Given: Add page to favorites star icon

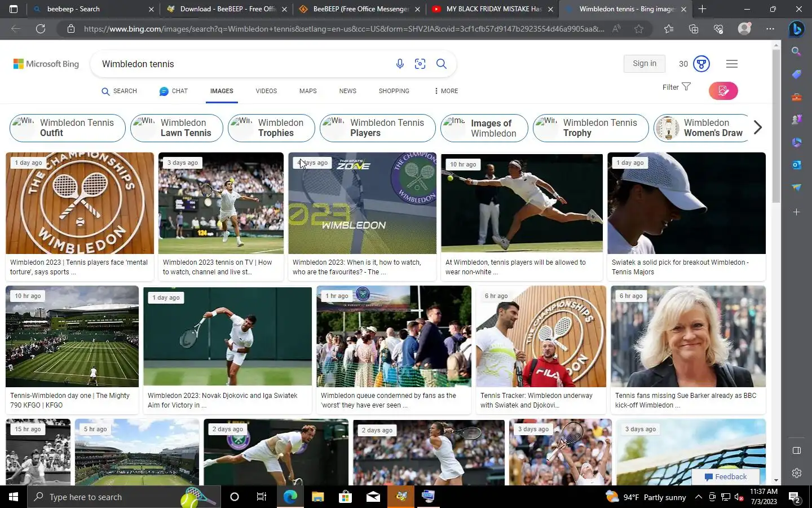Looking at the screenshot, I should click(x=639, y=29).
